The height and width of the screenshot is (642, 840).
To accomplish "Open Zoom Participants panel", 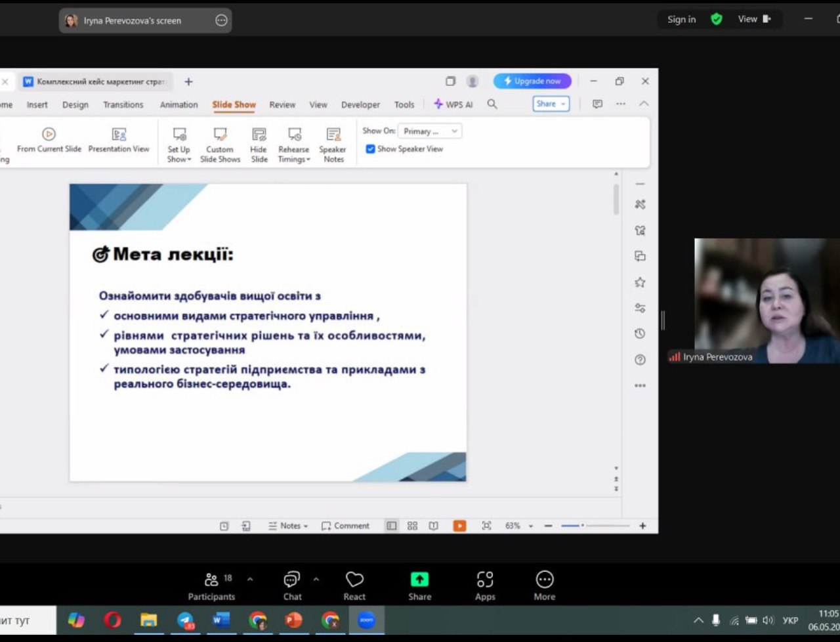I will pos(211,586).
